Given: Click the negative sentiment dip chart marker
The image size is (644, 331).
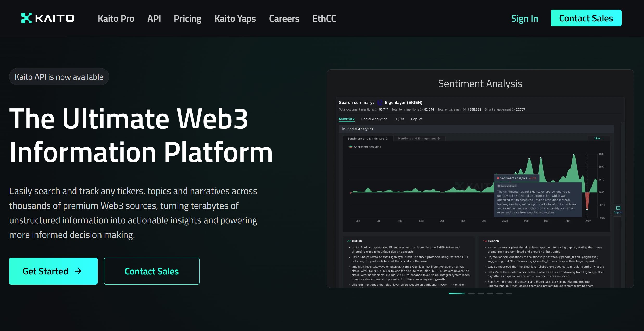Looking at the screenshot, I should pyautogui.click(x=587, y=209).
